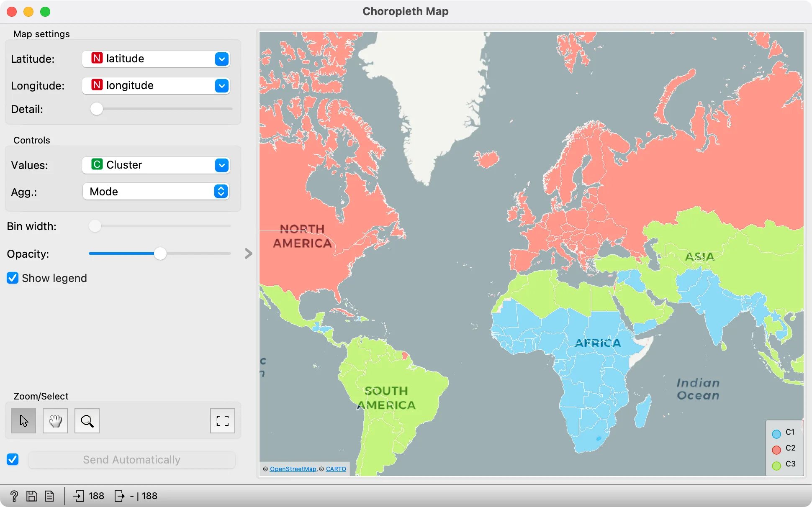Click the C3 green legend swatch
The image size is (812, 507).
coord(776,466)
